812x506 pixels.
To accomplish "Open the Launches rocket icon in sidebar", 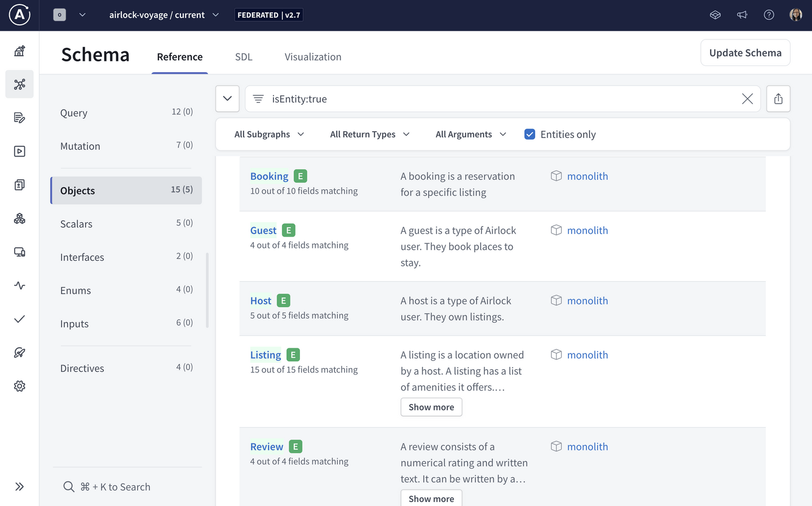I will pyautogui.click(x=20, y=353).
